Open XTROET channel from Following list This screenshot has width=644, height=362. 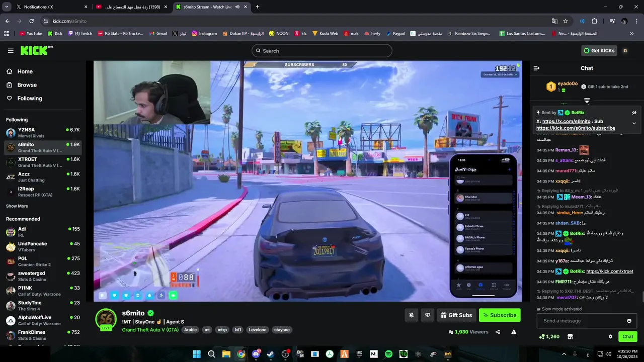coord(43,162)
